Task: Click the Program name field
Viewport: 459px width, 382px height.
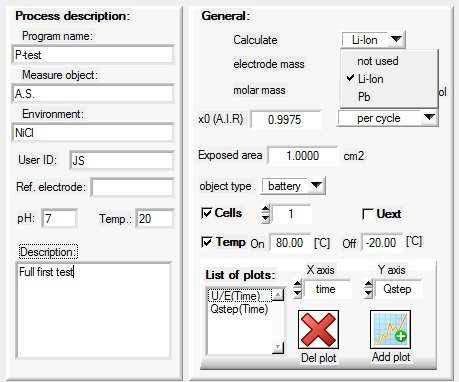Action: click(x=93, y=55)
